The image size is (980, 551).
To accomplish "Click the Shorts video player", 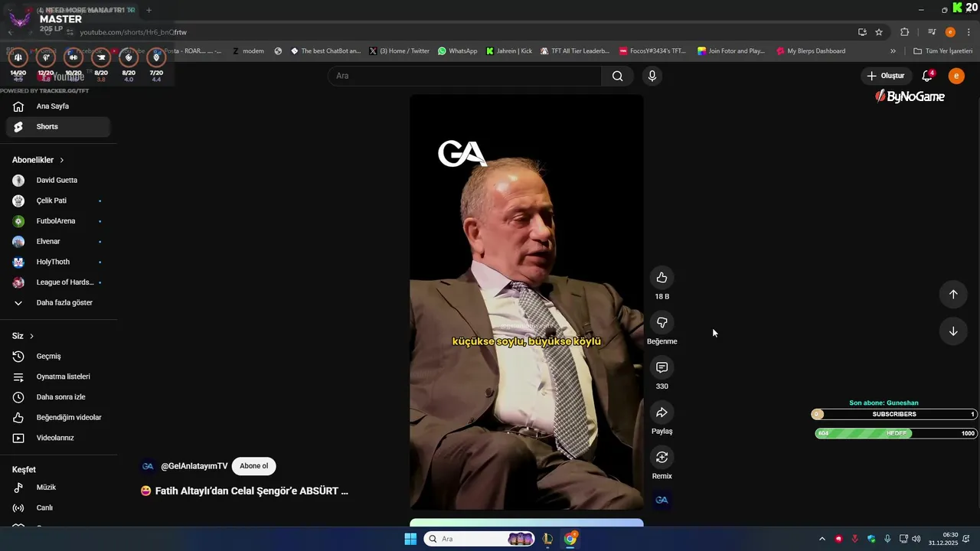I will coord(527,302).
